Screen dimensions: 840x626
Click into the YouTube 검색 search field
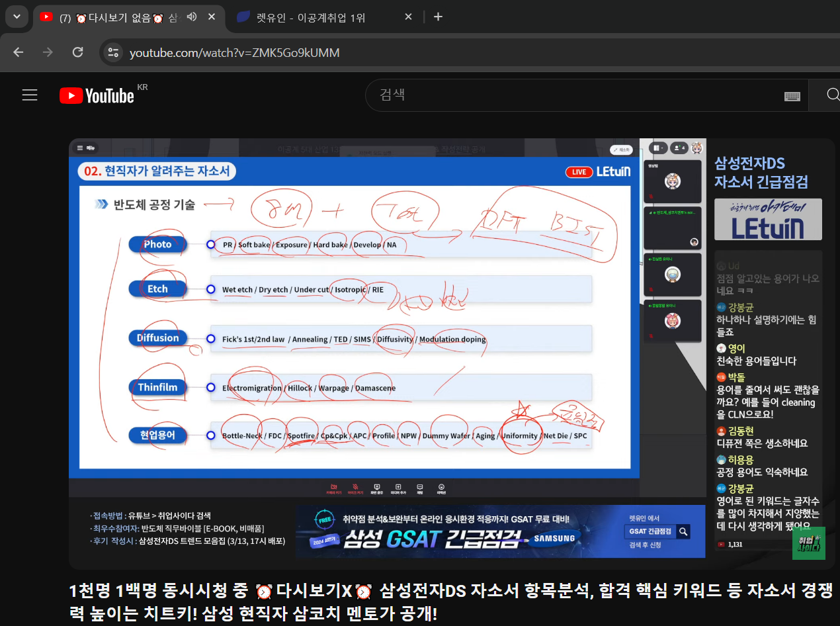point(569,95)
